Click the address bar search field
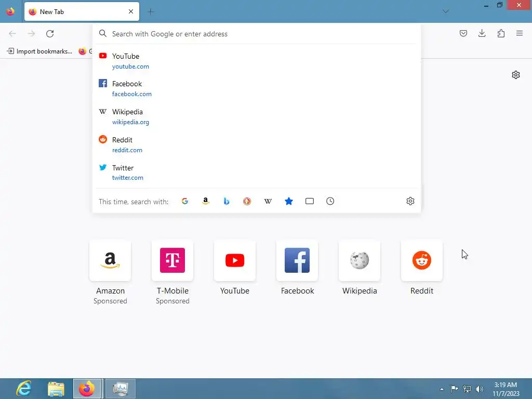The image size is (532, 399). (x=257, y=34)
